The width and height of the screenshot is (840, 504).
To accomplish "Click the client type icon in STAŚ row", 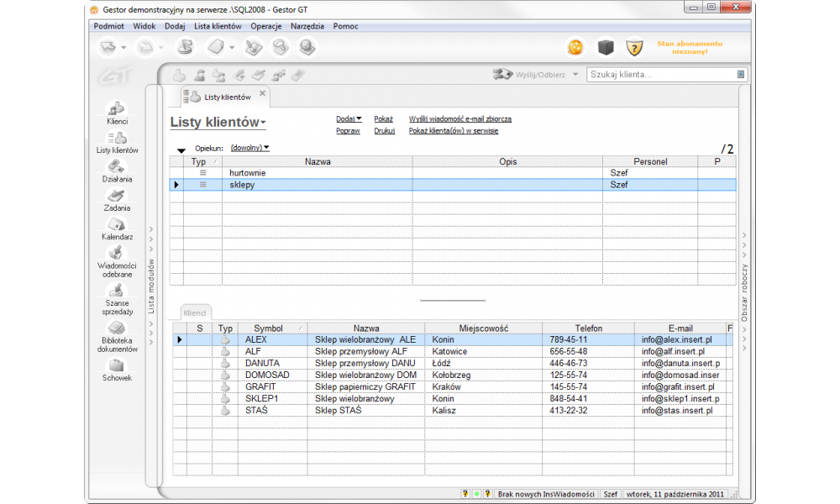I will tap(225, 411).
